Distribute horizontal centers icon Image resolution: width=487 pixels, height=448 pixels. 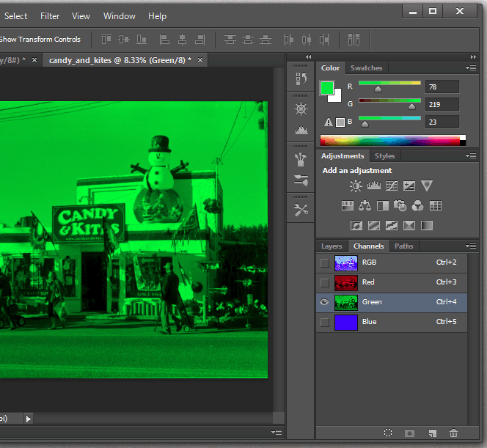307,40
